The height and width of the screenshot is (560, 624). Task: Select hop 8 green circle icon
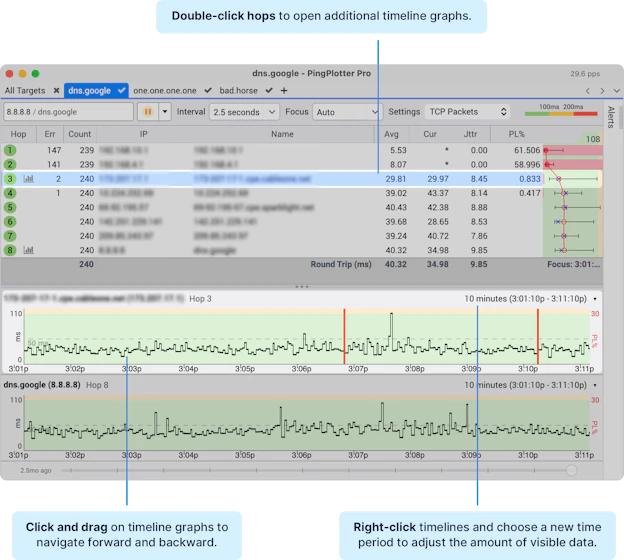tap(10, 250)
